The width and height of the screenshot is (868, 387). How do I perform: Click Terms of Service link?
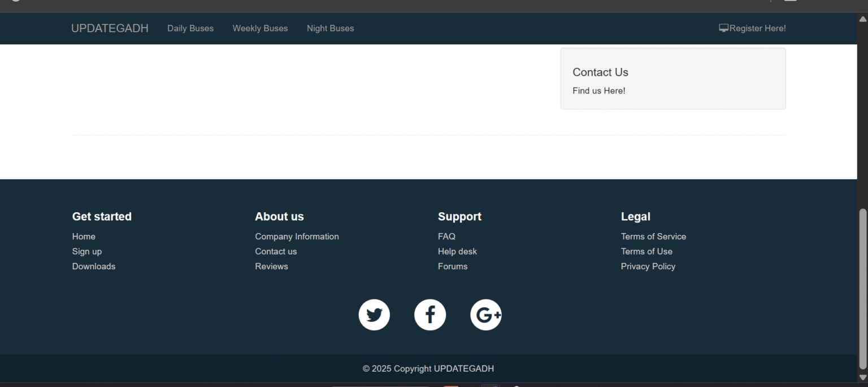[x=653, y=236]
